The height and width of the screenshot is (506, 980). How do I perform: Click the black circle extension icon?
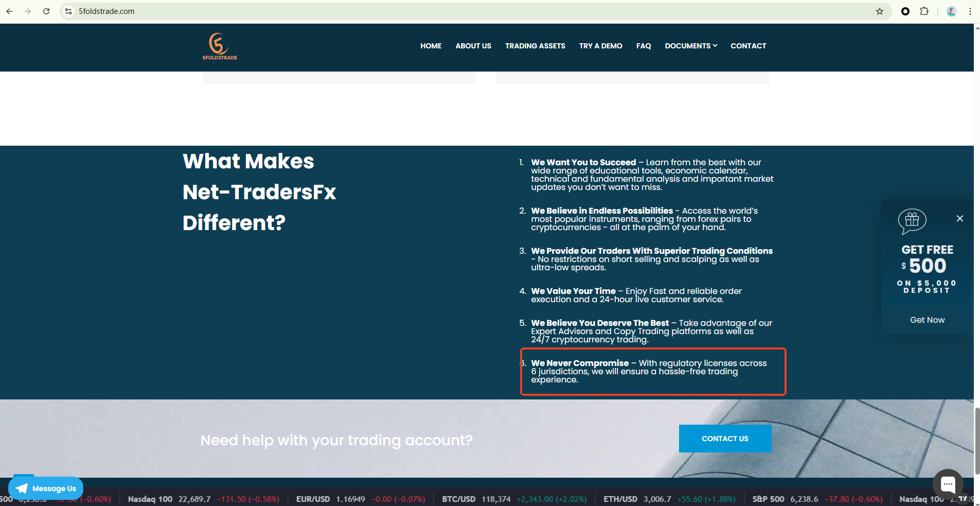[x=905, y=11]
